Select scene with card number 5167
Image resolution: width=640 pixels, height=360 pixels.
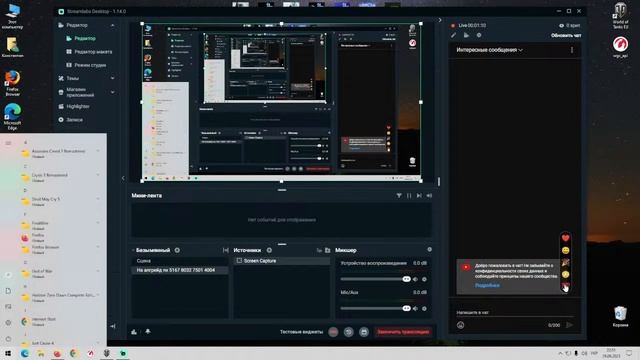[180, 270]
